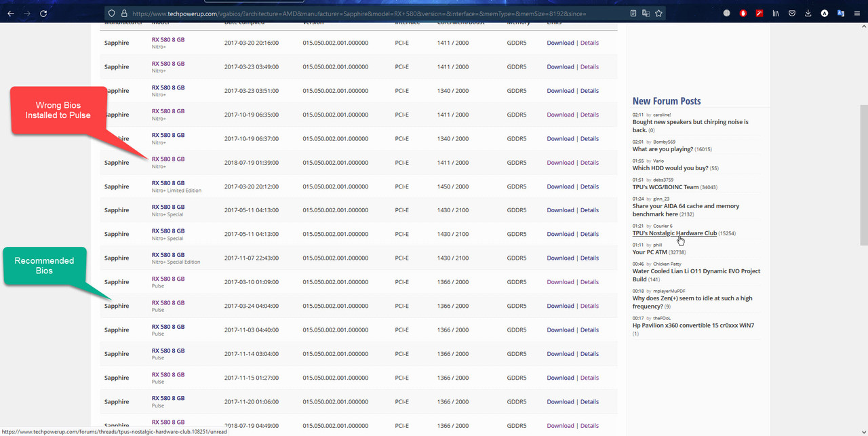Go back with the browser back arrow

click(x=10, y=13)
